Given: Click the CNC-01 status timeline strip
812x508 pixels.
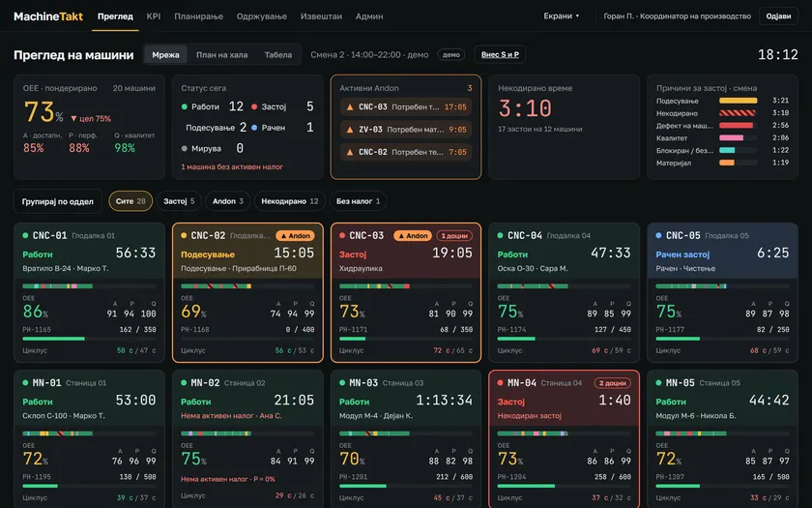Looking at the screenshot, I should [89, 286].
